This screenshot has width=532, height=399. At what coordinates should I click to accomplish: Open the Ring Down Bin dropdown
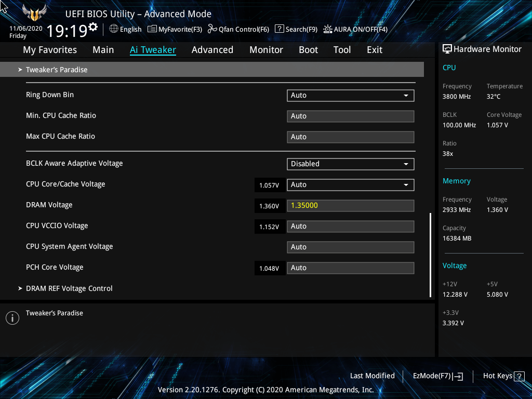coord(351,96)
